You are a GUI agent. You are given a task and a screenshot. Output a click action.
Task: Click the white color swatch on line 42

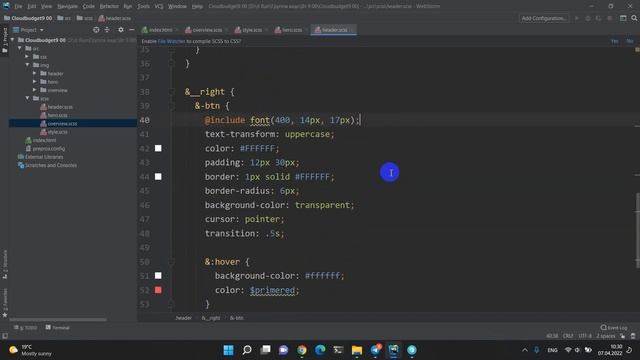158,148
